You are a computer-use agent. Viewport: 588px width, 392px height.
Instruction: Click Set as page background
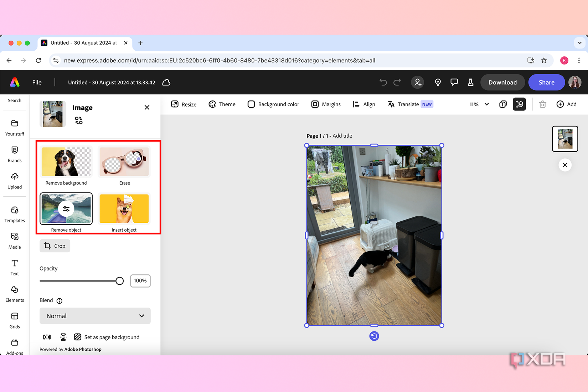tap(107, 337)
